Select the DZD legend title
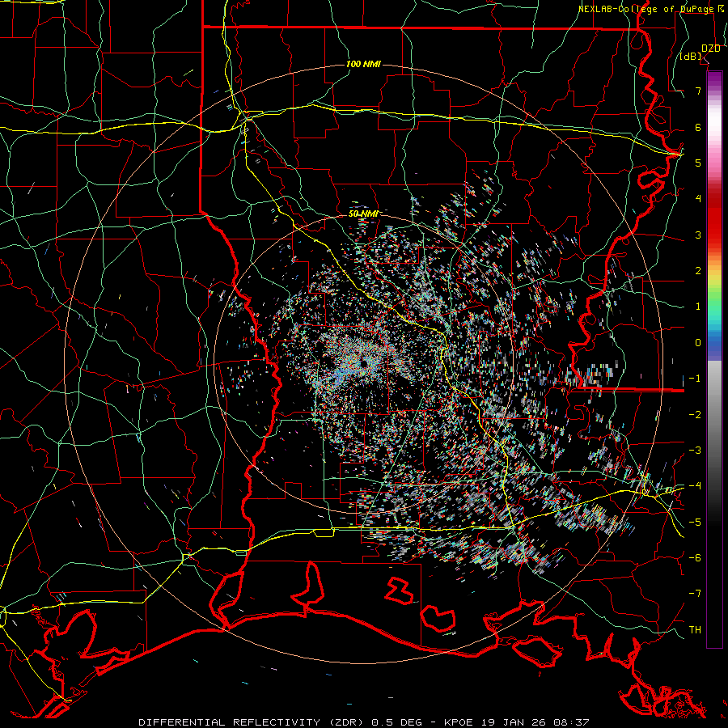 pos(710,49)
